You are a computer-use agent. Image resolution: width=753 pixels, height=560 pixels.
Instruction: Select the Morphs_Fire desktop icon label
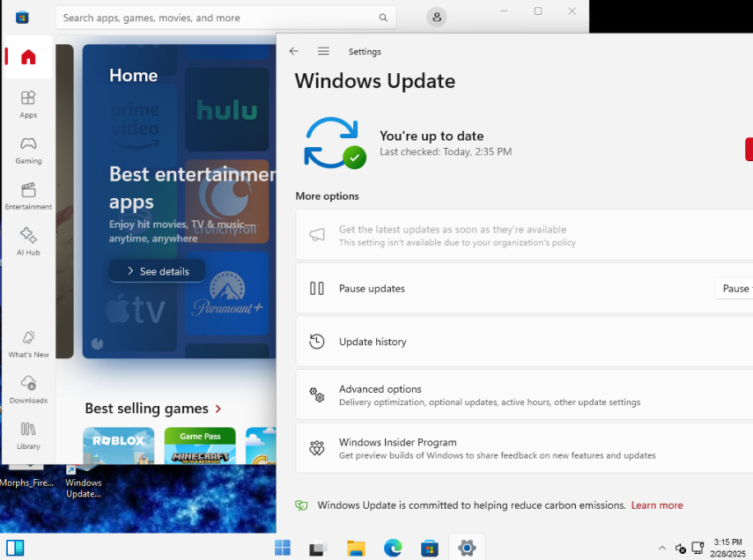pyautogui.click(x=27, y=483)
